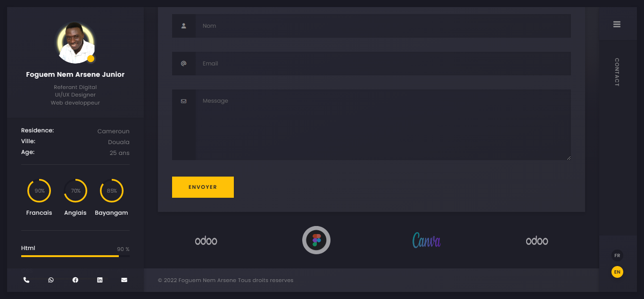Click the Francais 90% circular progress

click(39, 191)
